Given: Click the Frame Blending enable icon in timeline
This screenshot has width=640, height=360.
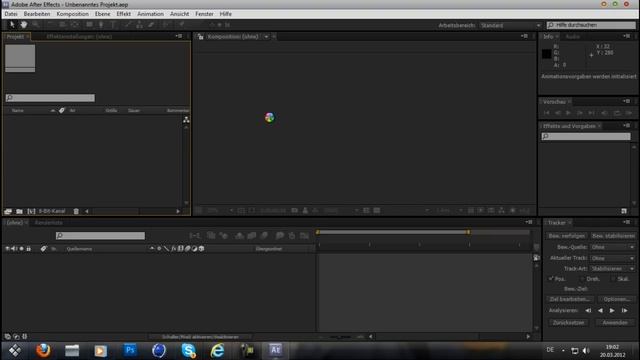Looking at the screenshot, I should 252,236.
